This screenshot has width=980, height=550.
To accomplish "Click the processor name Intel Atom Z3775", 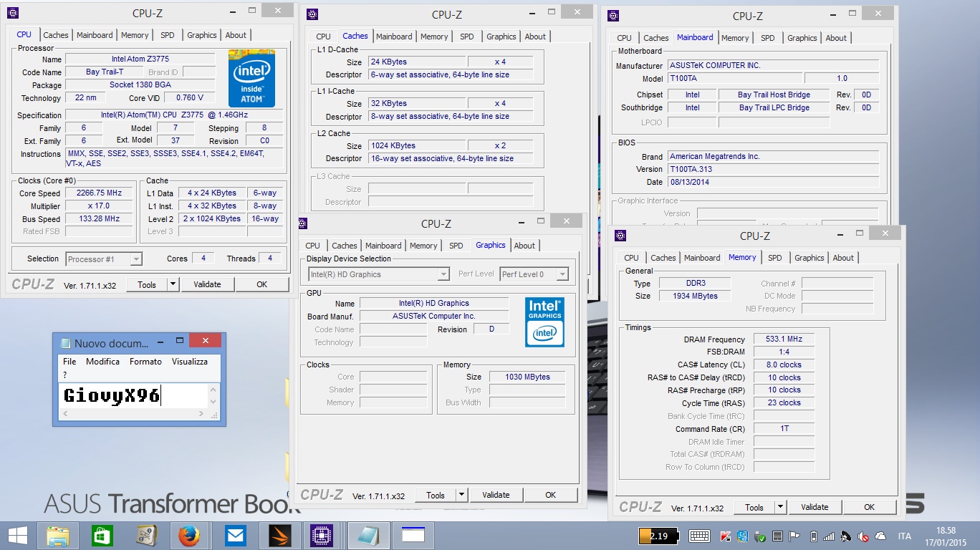I will (140, 59).
